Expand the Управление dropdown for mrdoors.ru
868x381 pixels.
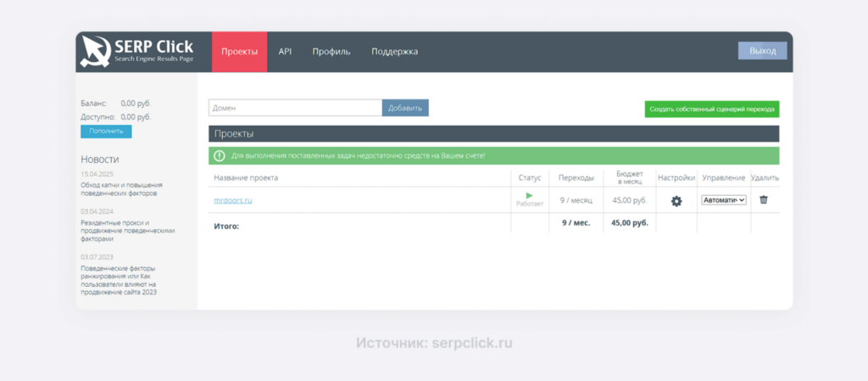(723, 200)
